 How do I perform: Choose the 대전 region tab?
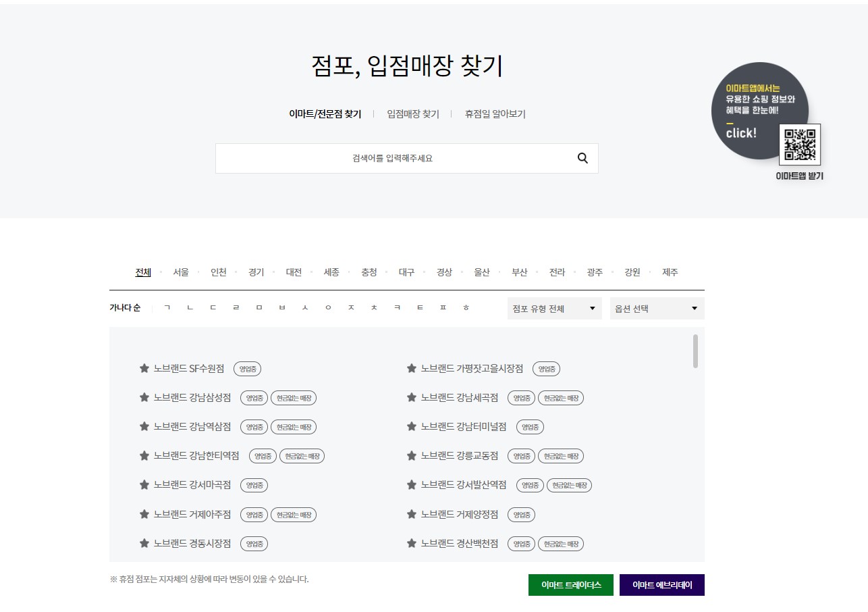coord(294,272)
